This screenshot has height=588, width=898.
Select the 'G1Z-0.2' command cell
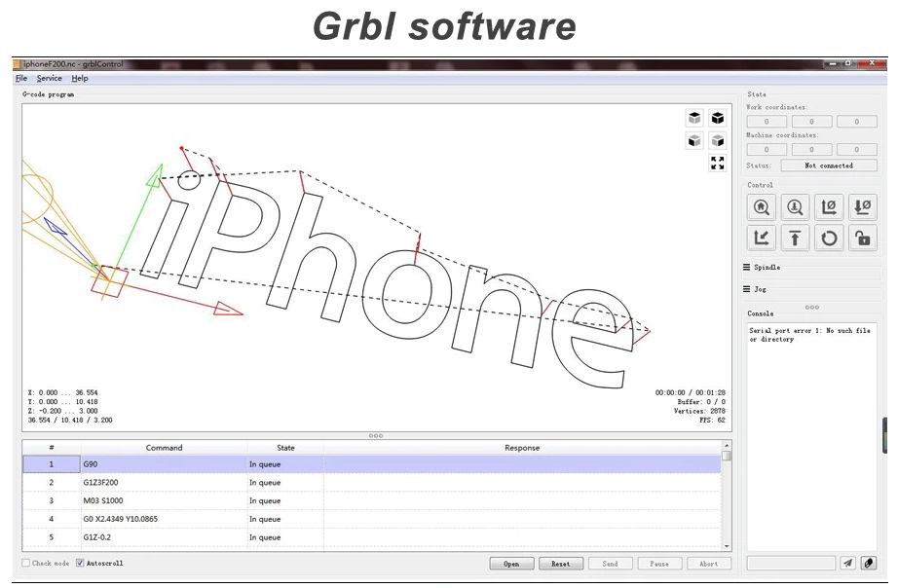(x=165, y=537)
